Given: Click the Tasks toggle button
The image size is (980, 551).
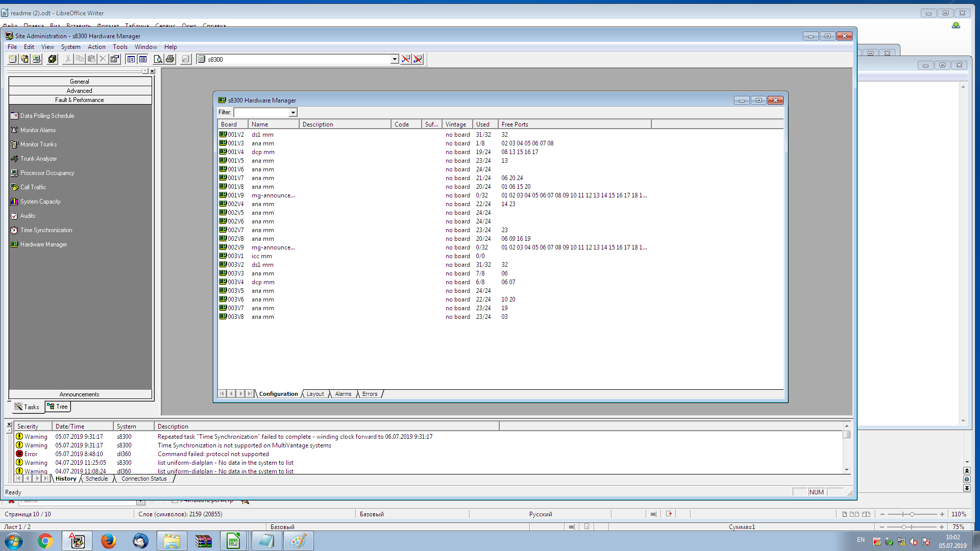Looking at the screenshot, I should tap(26, 406).
